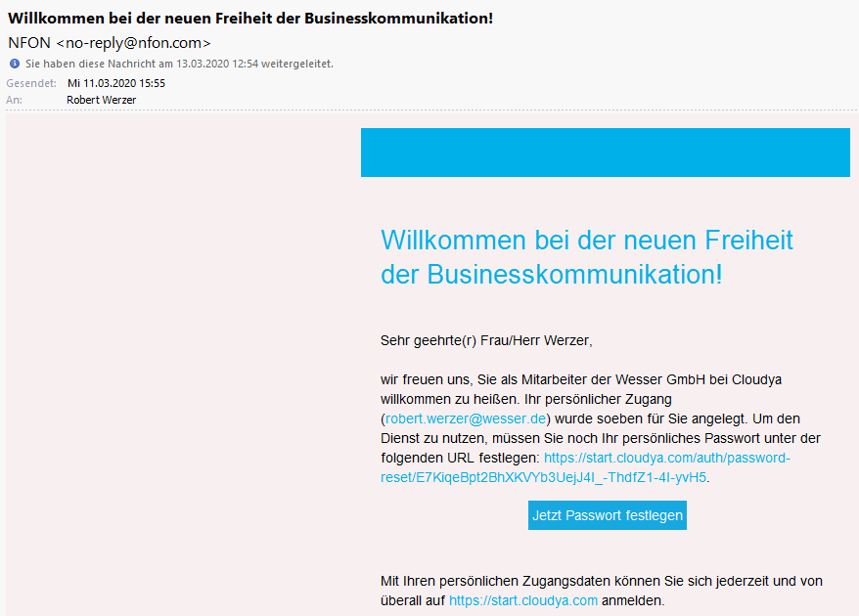
Task: Click the bold email subject line at top
Action: click(250, 18)
